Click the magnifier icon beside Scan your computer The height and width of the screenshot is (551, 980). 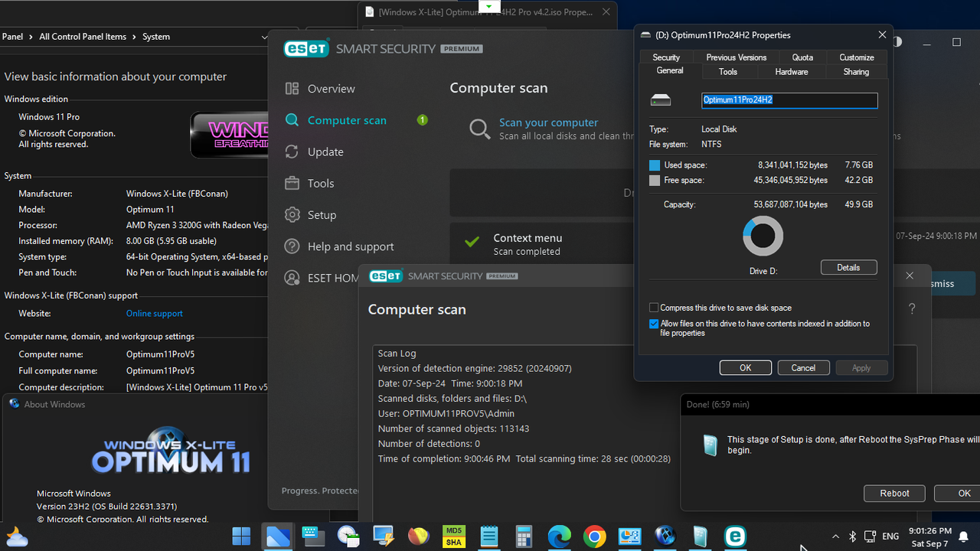(480, 129)
